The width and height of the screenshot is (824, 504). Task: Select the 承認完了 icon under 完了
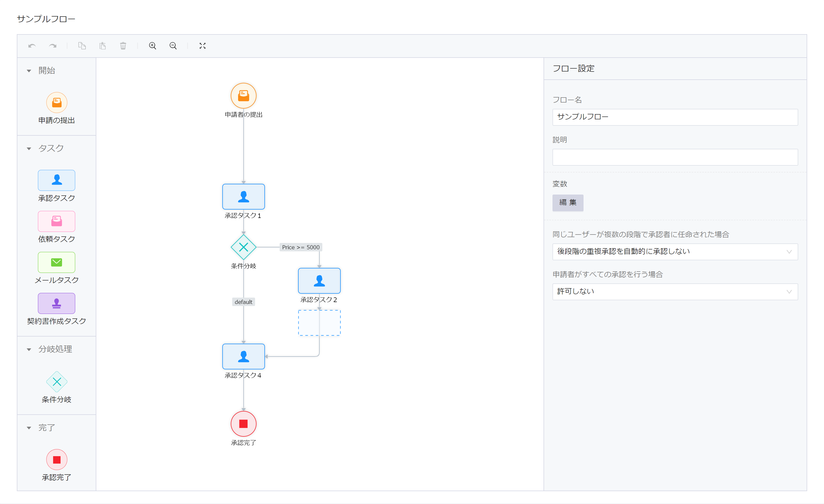pos(56,460)
